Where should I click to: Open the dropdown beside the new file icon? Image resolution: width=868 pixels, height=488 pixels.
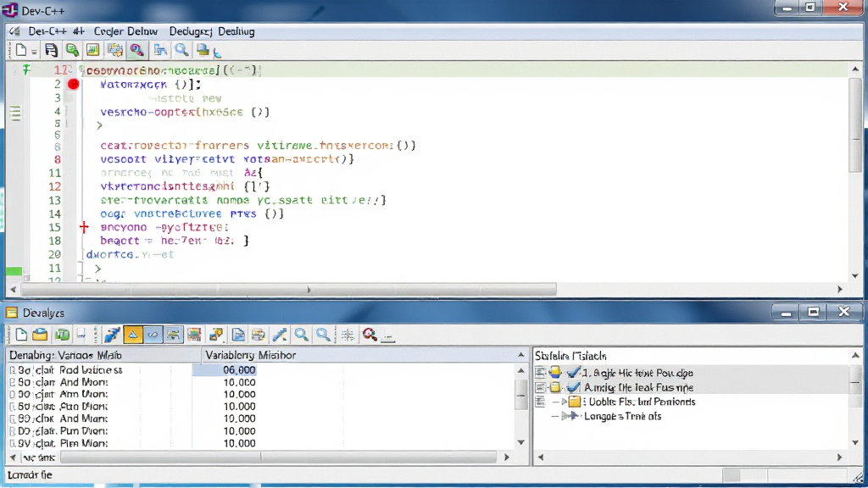(x=34, y=52)
